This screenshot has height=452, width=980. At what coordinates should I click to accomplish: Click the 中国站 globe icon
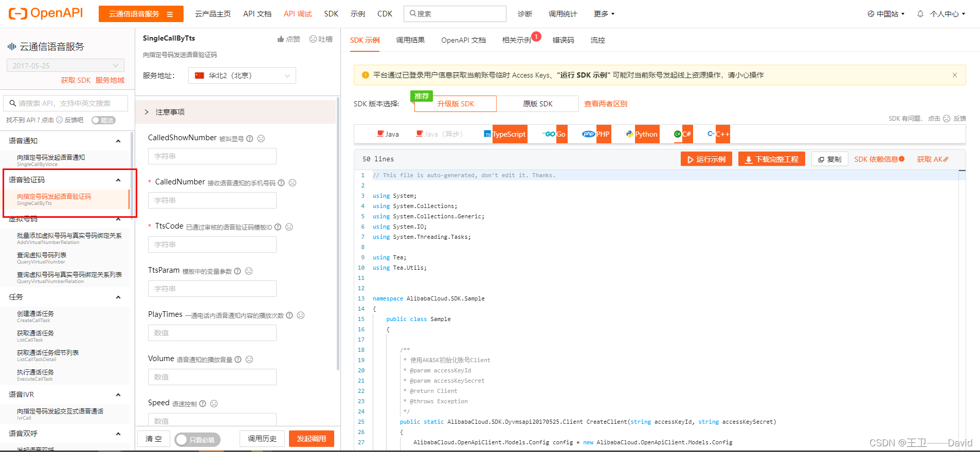pos(871,14)
